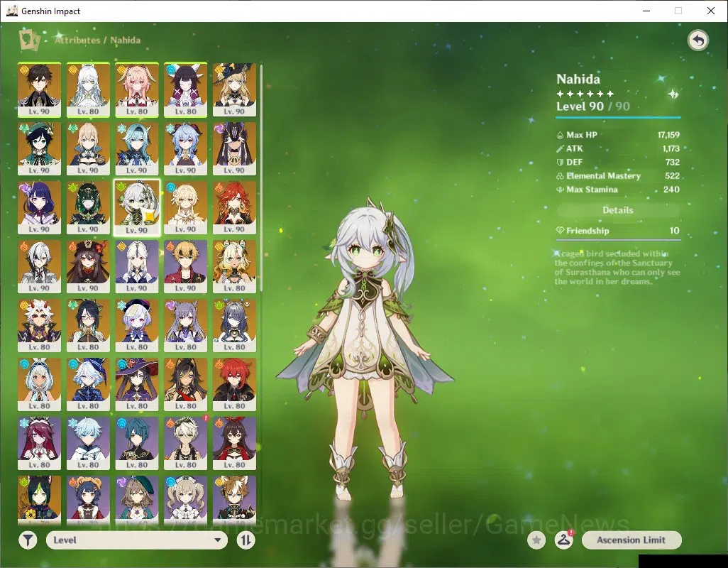Select Dehya's portrait
This screenshot has height=568, width=728.
pyautogui.click(x=186, y=385)
